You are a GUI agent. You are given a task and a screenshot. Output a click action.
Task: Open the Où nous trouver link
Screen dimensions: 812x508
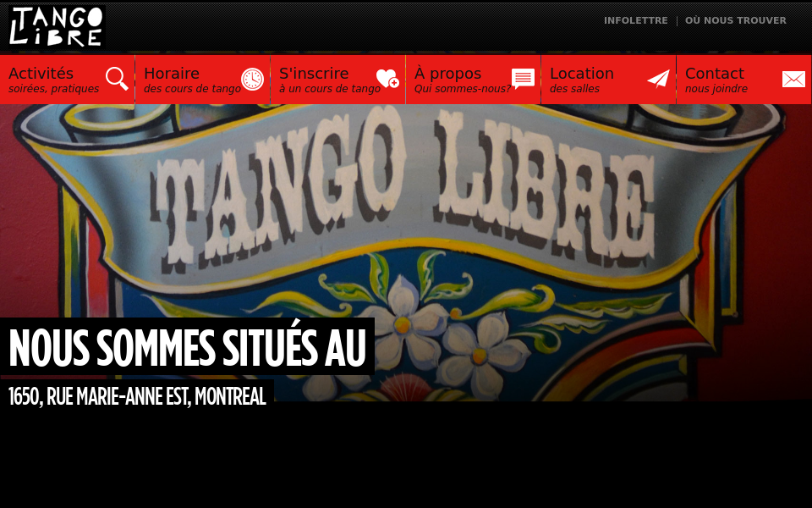[735, 21]
